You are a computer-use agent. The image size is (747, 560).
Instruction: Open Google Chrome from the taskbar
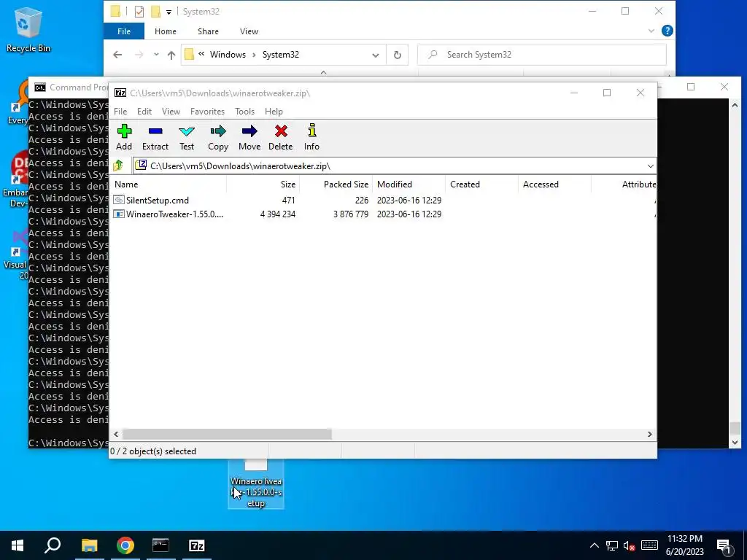pyautogui.click(x=125, y=545)
